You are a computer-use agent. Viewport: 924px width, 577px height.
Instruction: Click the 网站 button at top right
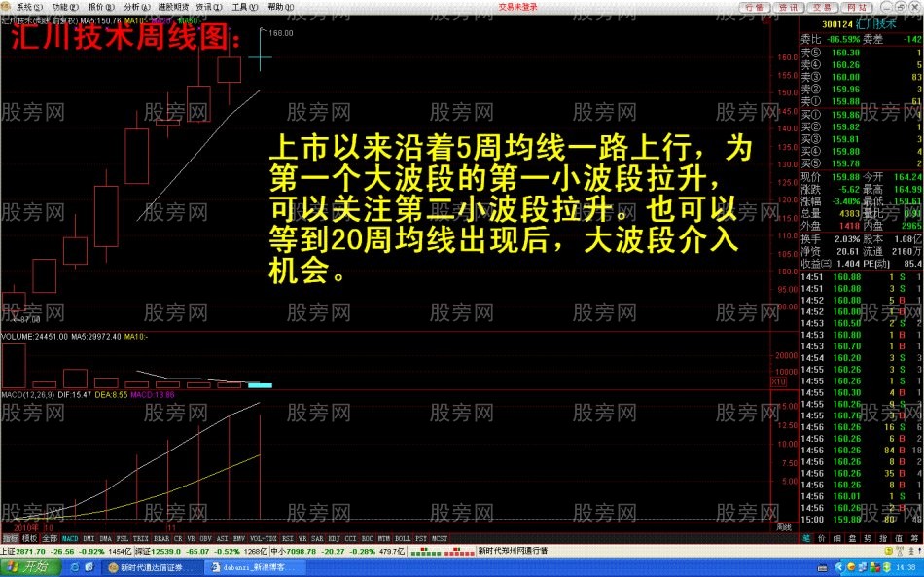click(x=857, y=7)
